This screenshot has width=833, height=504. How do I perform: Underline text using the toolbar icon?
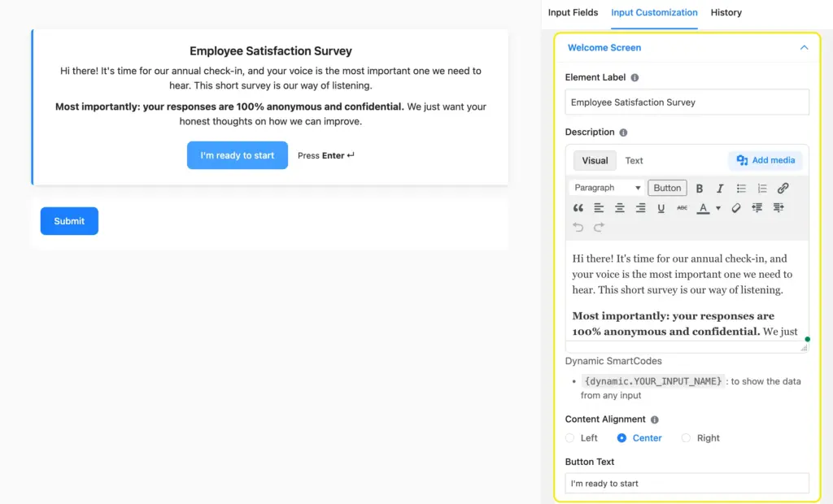tap(661, 208)
